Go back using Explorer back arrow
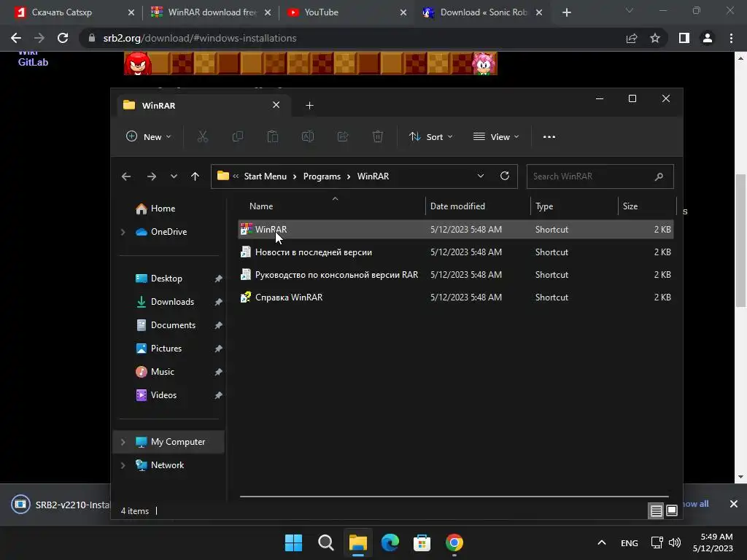747x560 pixels. (126, 176)
